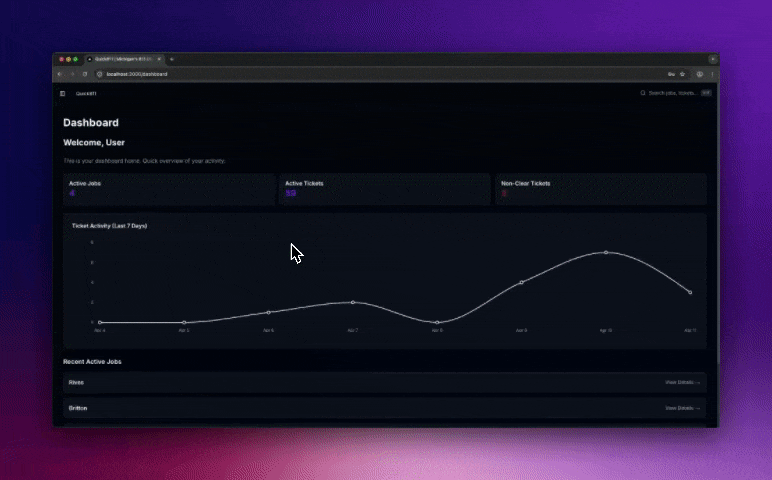Open the browser profile icon
This screenshot has height=480, width=772.
pos(700,74)
